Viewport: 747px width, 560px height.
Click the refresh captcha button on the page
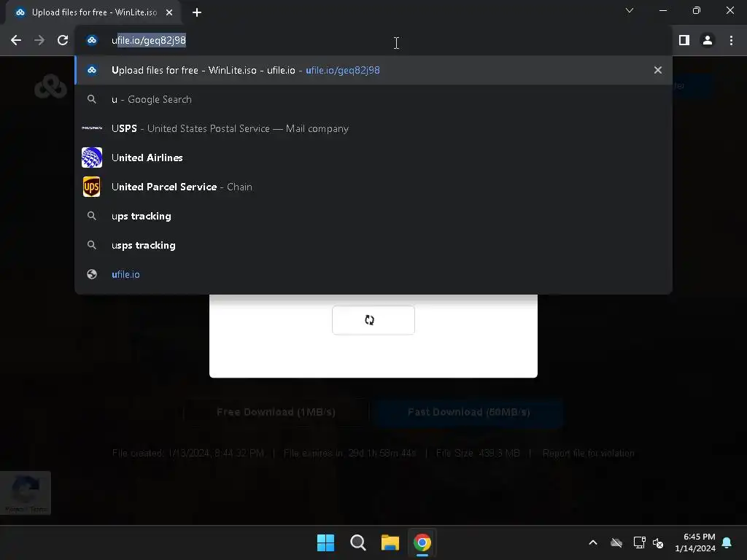(x=373, y=320)
